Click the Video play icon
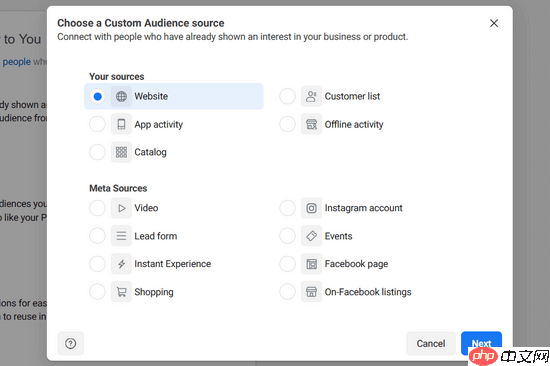This screenshot has width=550, height=366. [x=121, y=208]
